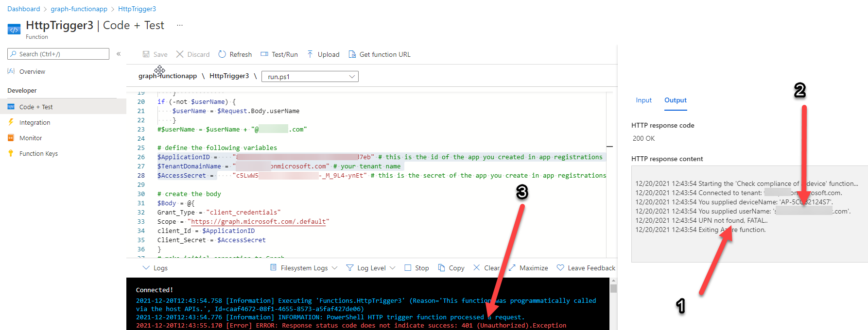This screenshot has width=868, height=330.
Task: Click the 'Connected!' log line
Action: (155, 290)
